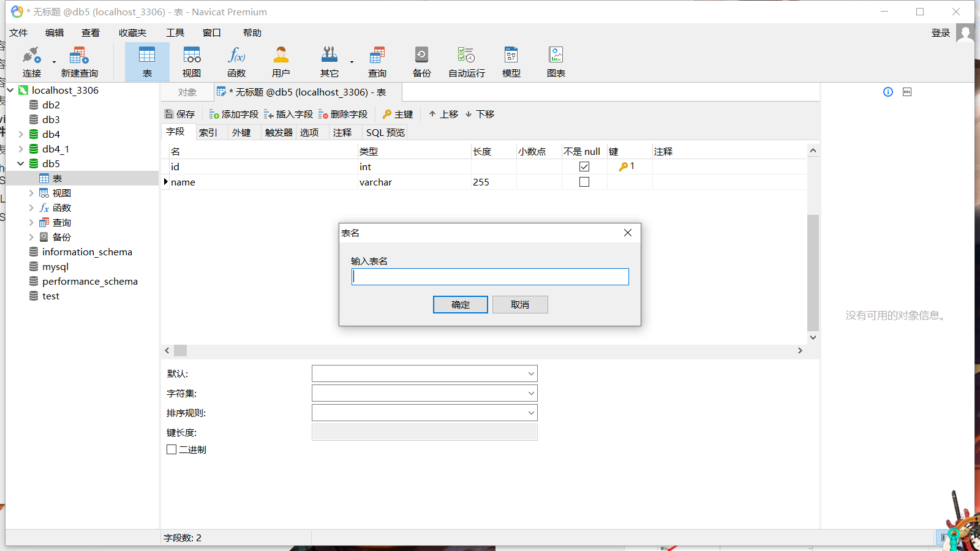The width and height of the screenshot is (980, 551).
Task: Click the fields grid horizontal scrollbar thumb
Action: (x=180, y=351)
